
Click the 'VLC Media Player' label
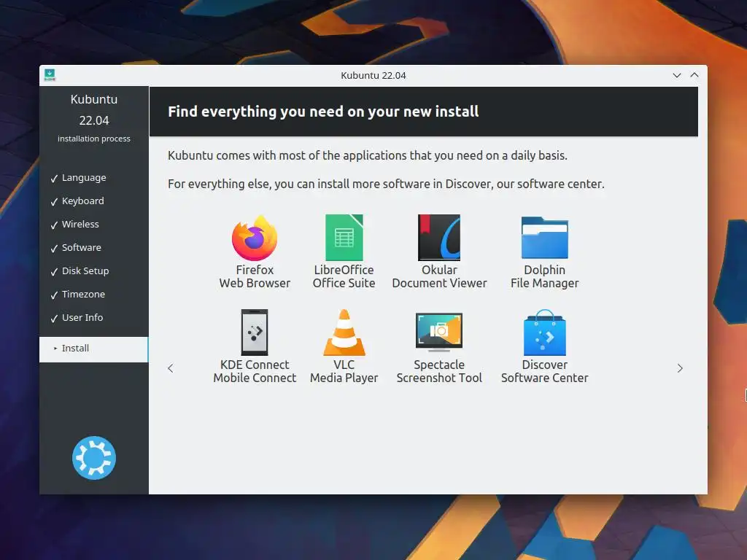click(344, 371)
